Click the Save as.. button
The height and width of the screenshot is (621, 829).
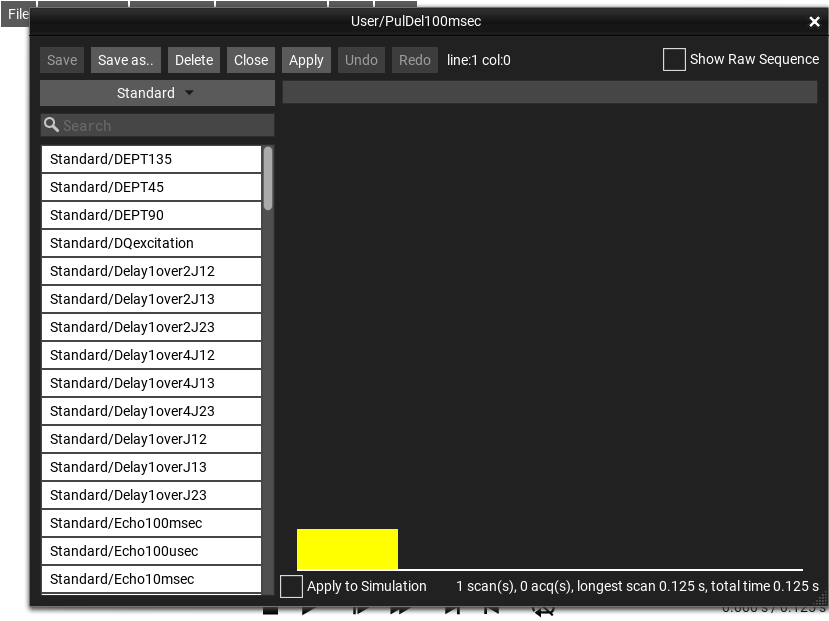point(126,60)
